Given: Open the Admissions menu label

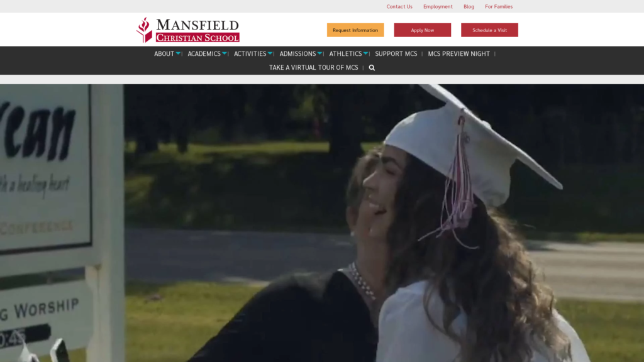Looking at the screenshot, I should point(297,53).
